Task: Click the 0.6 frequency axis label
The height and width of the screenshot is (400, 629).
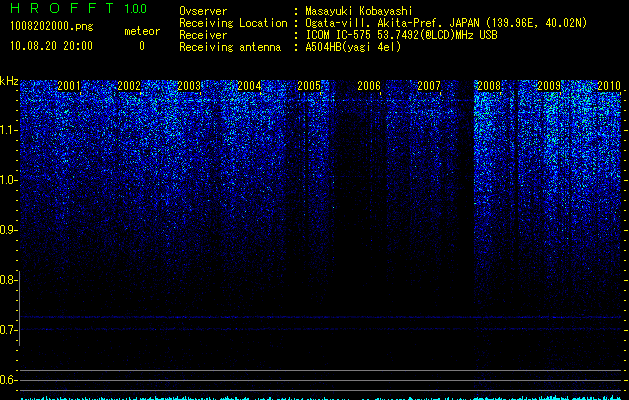Action: pyautogui.click(x=8, y=380)
